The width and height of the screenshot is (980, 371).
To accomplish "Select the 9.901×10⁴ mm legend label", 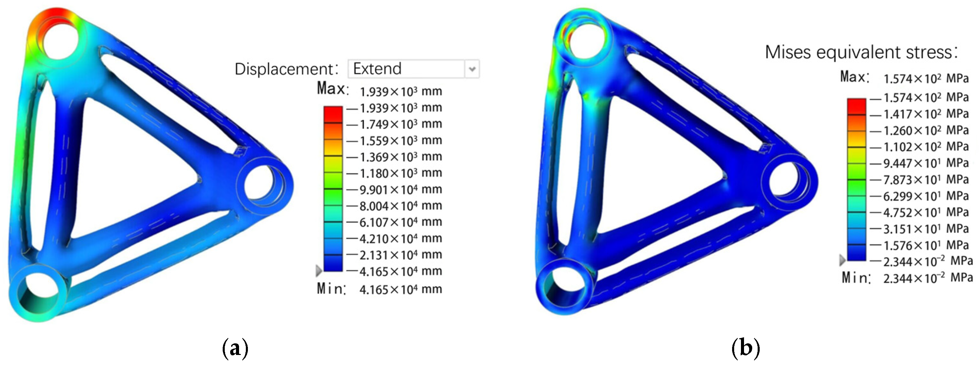I will (400, 190).
